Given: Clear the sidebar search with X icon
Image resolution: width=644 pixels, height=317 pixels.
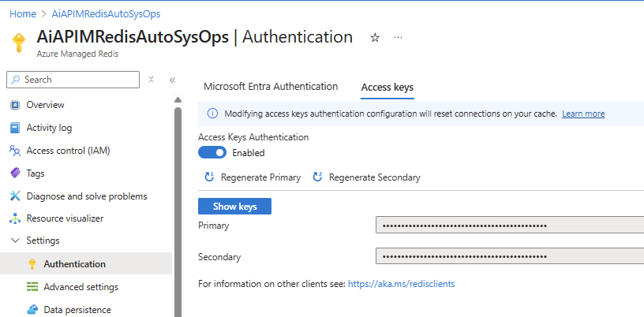Looking at the screenshot, I should pos(152,79).
